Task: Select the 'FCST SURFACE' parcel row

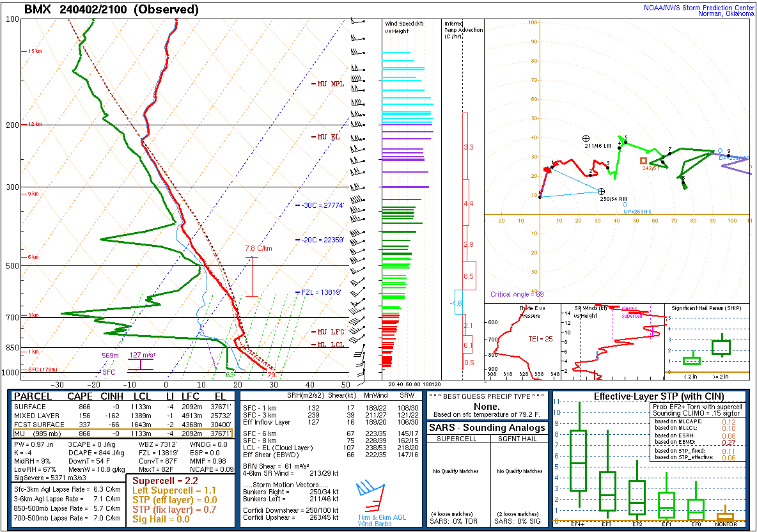Action: pyautogui.click(x=123, y=425)
